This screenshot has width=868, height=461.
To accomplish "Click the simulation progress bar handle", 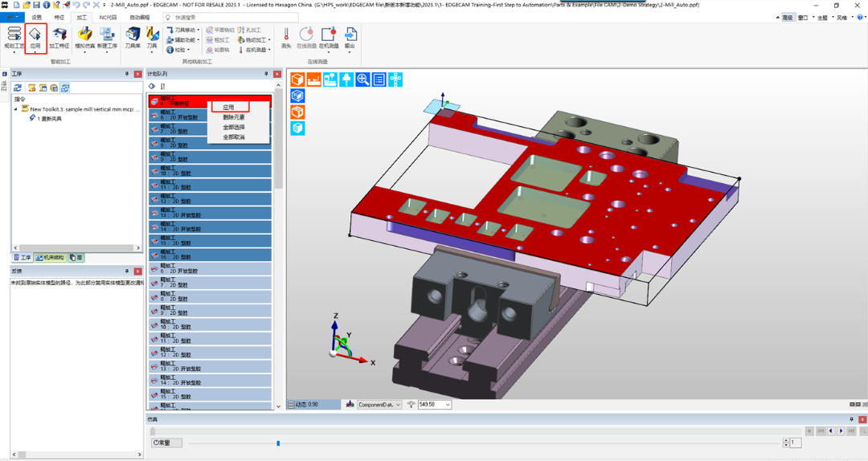I will [x=153, y=431].
